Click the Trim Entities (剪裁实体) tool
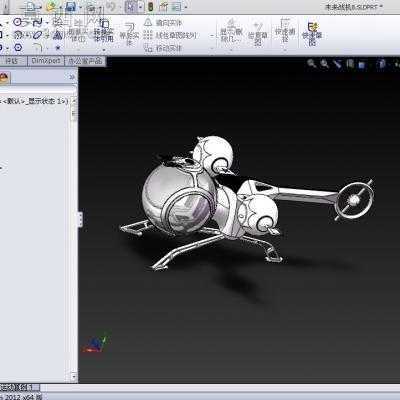Viewport: 400px width, 400px height. pos(78,33)
